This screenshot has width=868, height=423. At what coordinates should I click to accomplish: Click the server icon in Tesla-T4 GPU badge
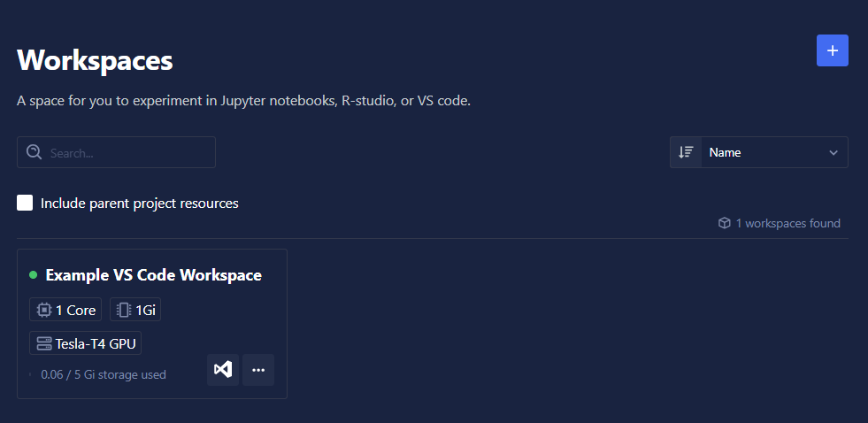pos(44,343)
